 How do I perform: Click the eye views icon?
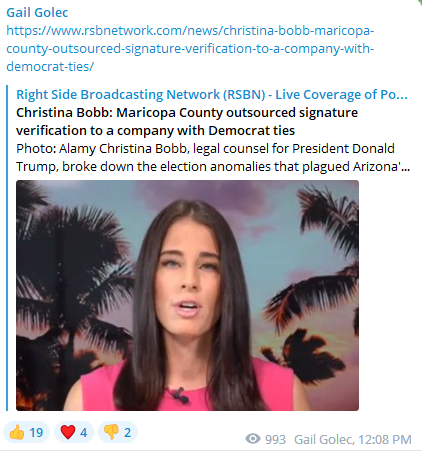point(253,439)
